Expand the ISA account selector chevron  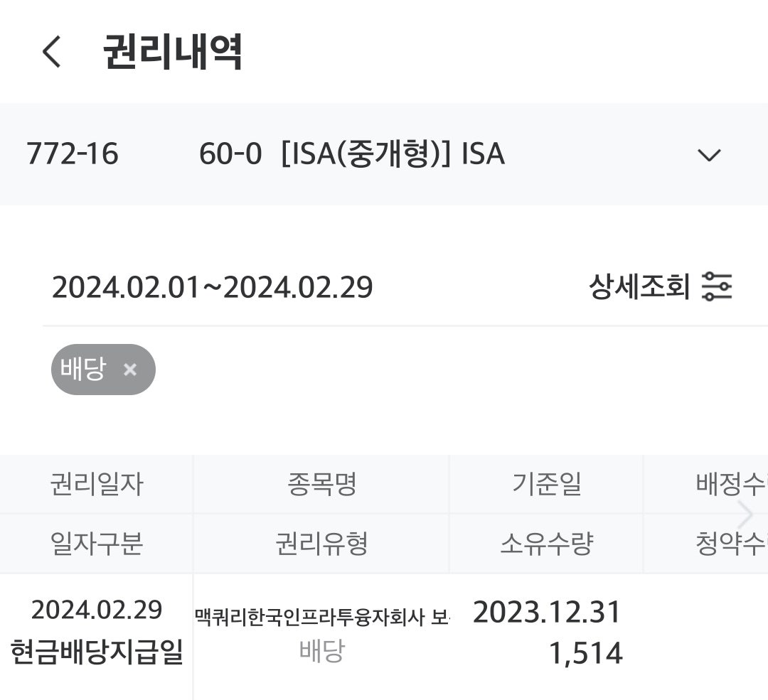(x=709, y=155)
